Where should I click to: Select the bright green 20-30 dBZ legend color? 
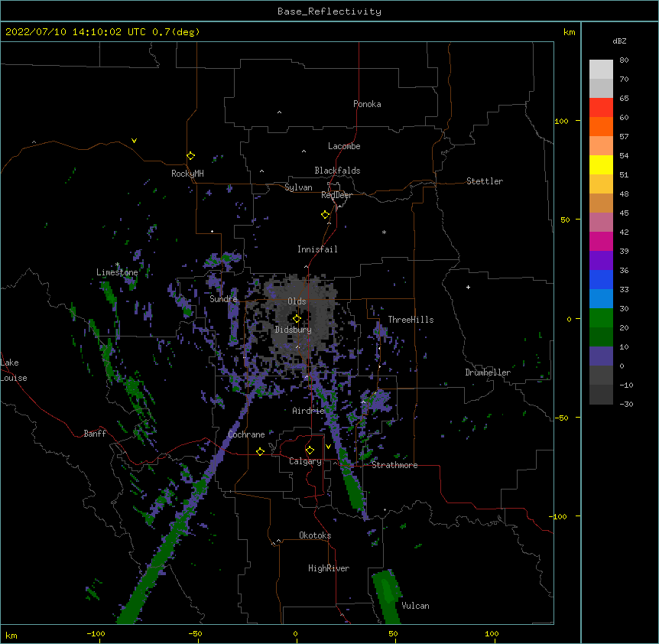pos(601,318)
